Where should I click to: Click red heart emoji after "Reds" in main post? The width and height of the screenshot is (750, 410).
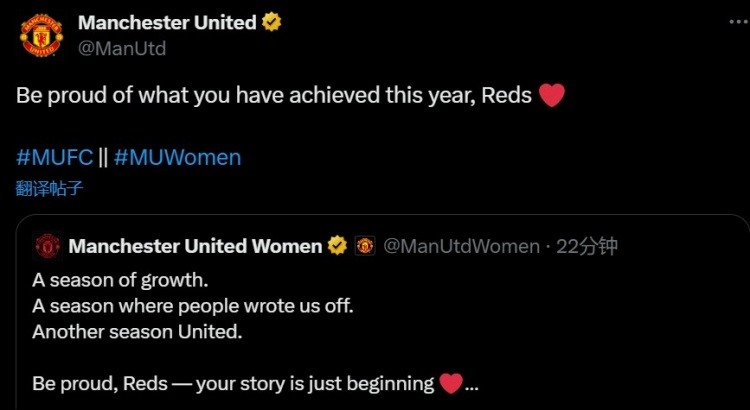coord(551,96)
